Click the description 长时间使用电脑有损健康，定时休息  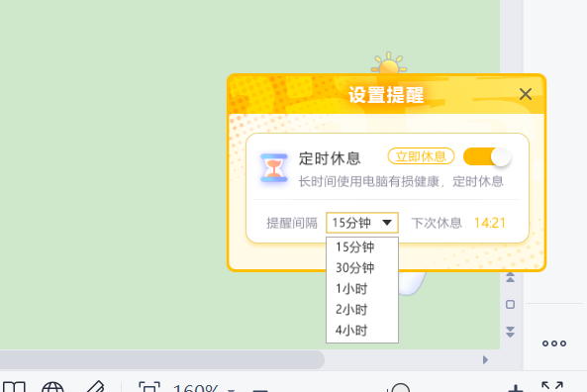(x=401, y=181)
